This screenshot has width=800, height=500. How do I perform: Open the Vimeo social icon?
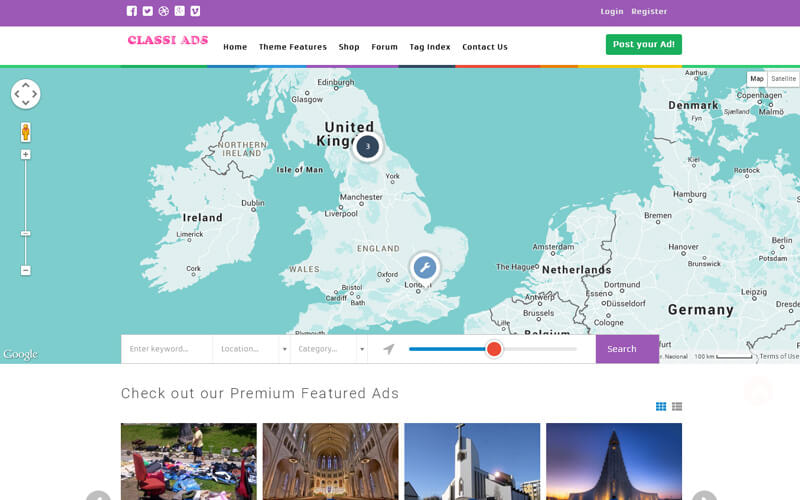pos(195,11)
